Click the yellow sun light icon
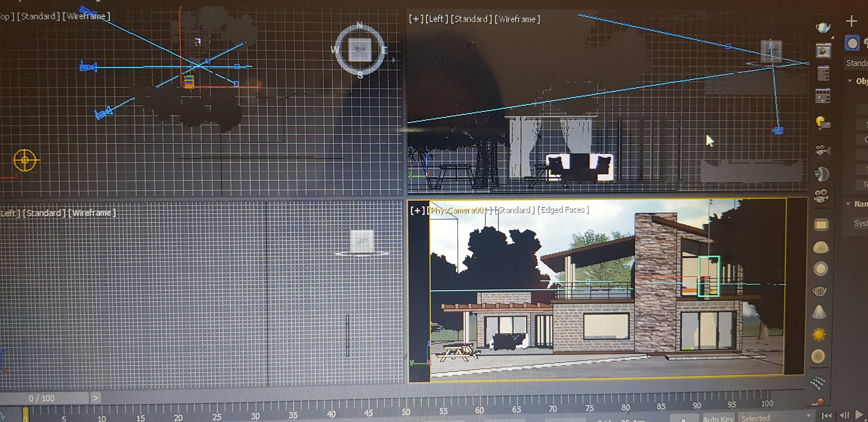868x422 pixels. [819, 334]
